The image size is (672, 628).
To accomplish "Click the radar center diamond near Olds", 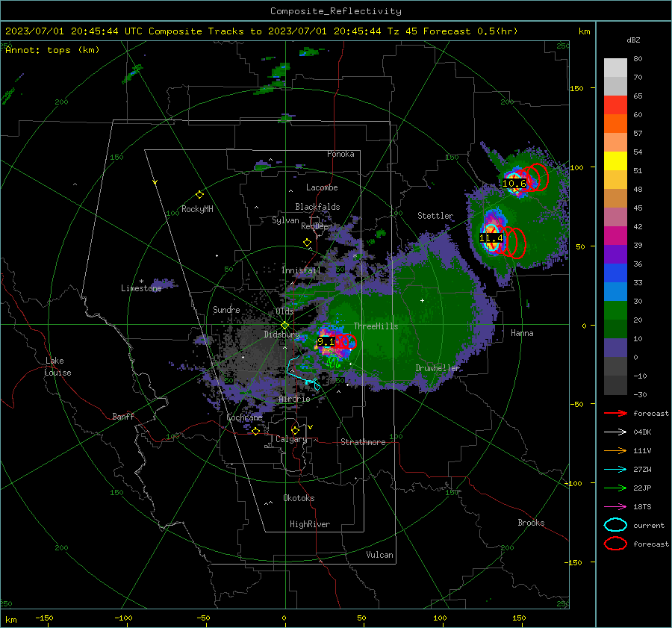I will point(284,326).
